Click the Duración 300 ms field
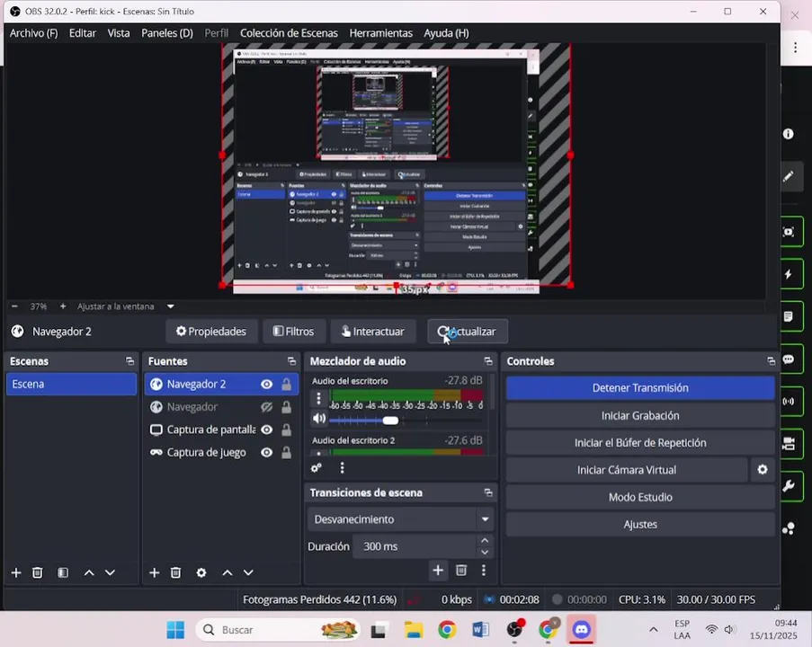 pyautogui.click(x=415, y=546)
